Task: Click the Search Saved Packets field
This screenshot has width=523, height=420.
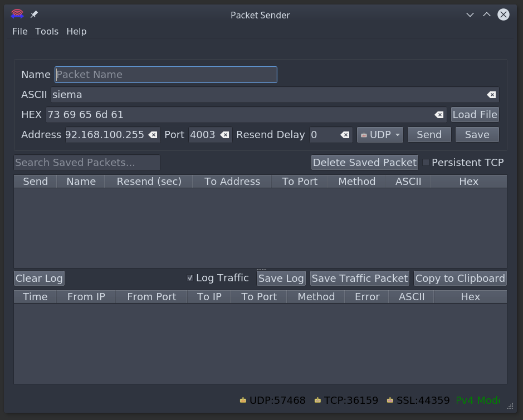Action: (x=87, y=163)
